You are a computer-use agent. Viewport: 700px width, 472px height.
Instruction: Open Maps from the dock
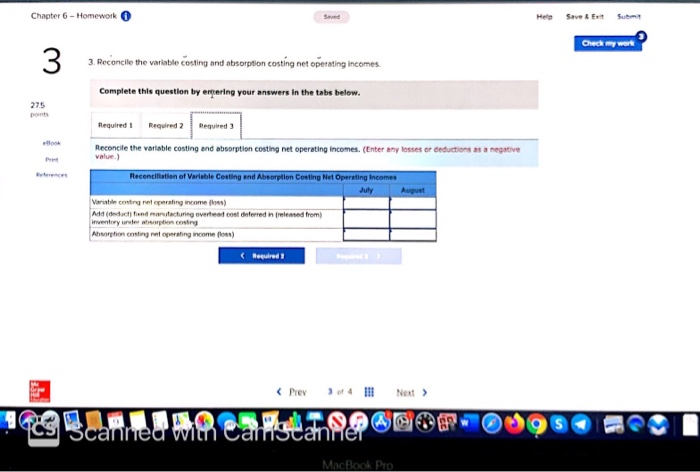click(182, 421)
